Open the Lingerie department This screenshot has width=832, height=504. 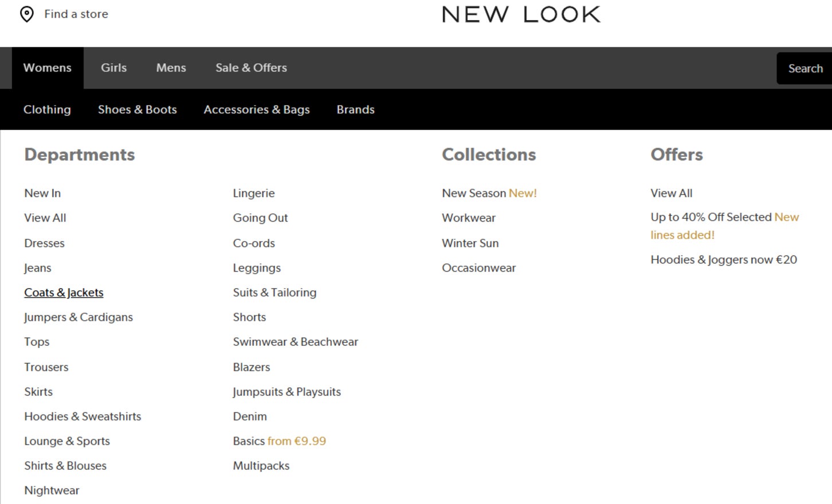pos(253,193)
